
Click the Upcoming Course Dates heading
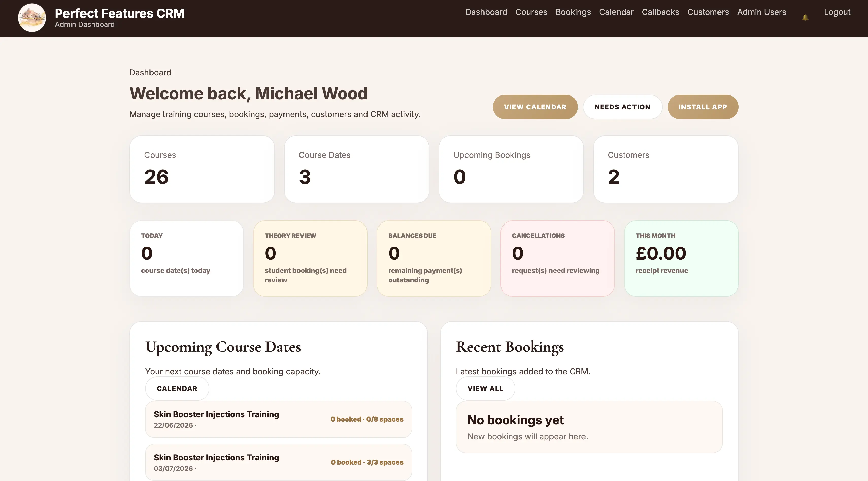point(223,347)
